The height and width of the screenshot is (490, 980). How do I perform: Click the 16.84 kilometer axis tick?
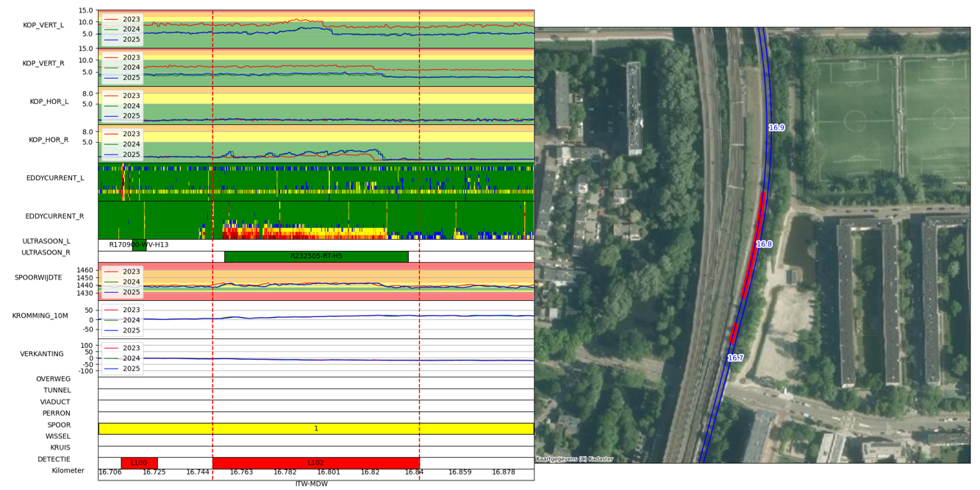[x=415, y=472]
